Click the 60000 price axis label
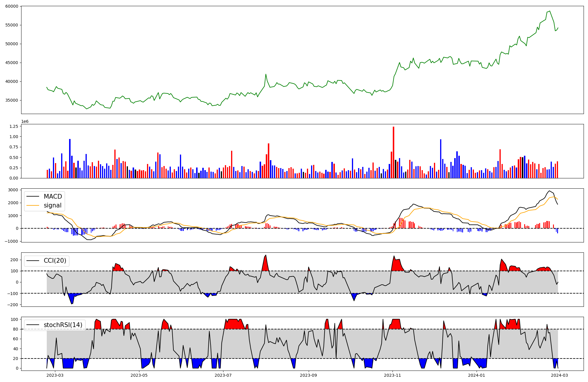Viewport: 588px width, 382px height. [12, 6]
